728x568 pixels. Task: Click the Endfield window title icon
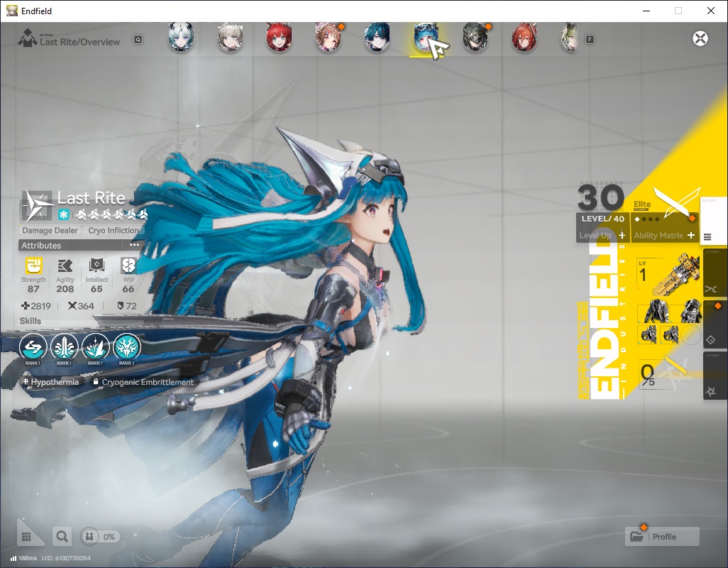11,11
